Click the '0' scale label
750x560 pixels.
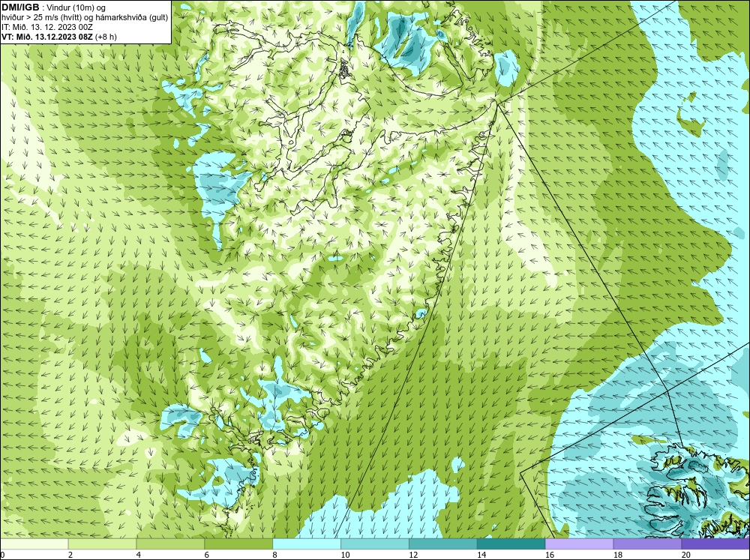(3, 555)
